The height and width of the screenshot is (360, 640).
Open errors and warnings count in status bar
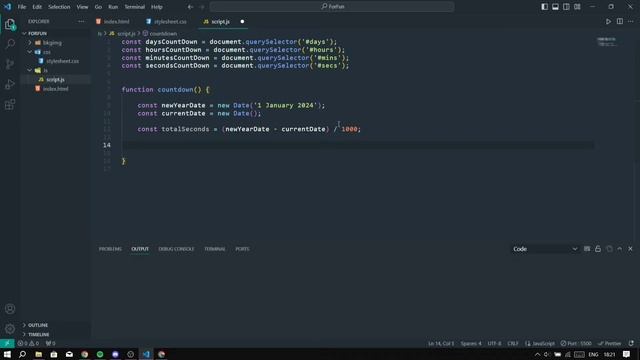point(28,344)
